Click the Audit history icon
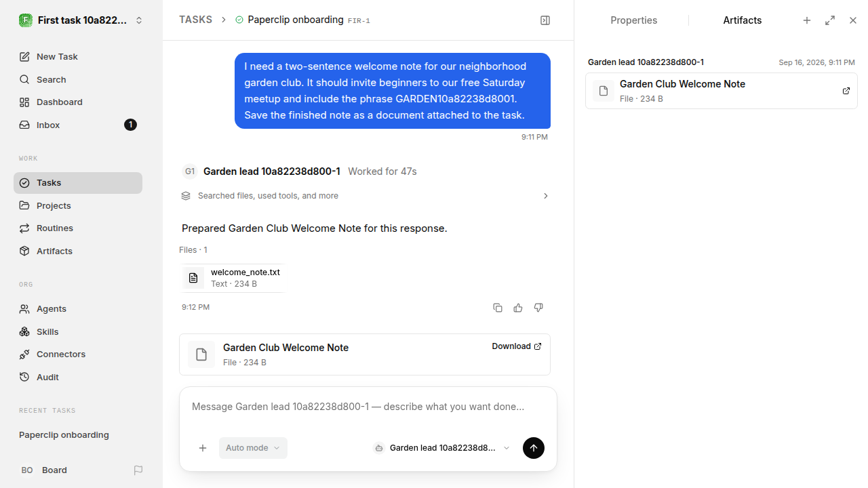 click(24, 377)
